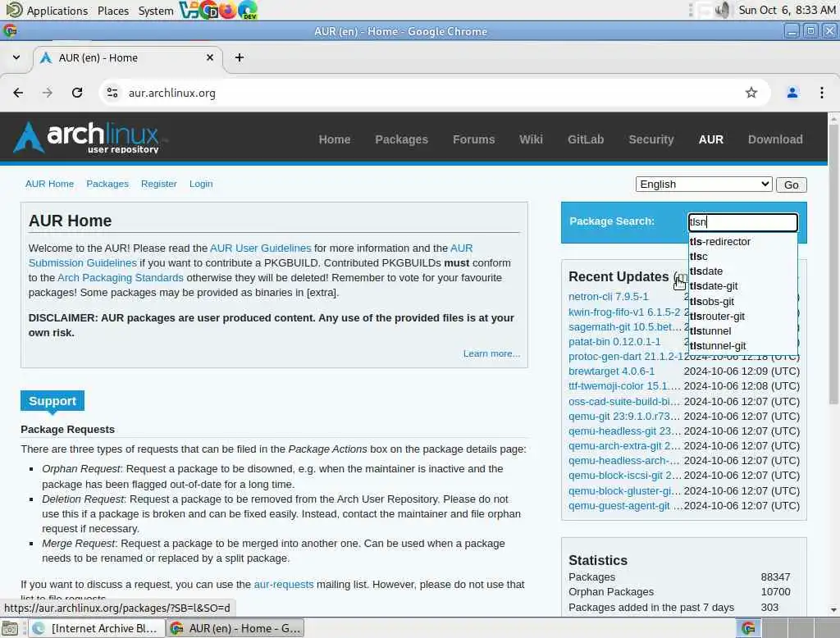This screenshot has width=840, height=638.
Task: Open a new browser tab
Action: 240,57
